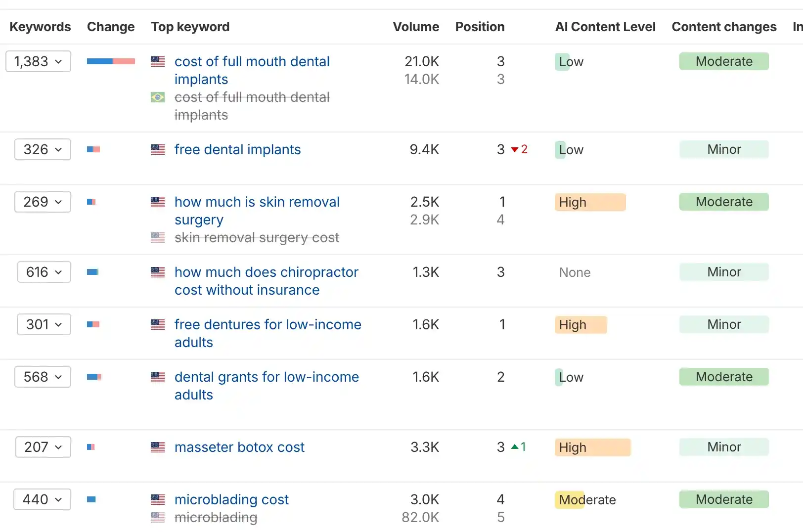Click the AI Content Level column header
803x532 pixels.
(605, 27)
